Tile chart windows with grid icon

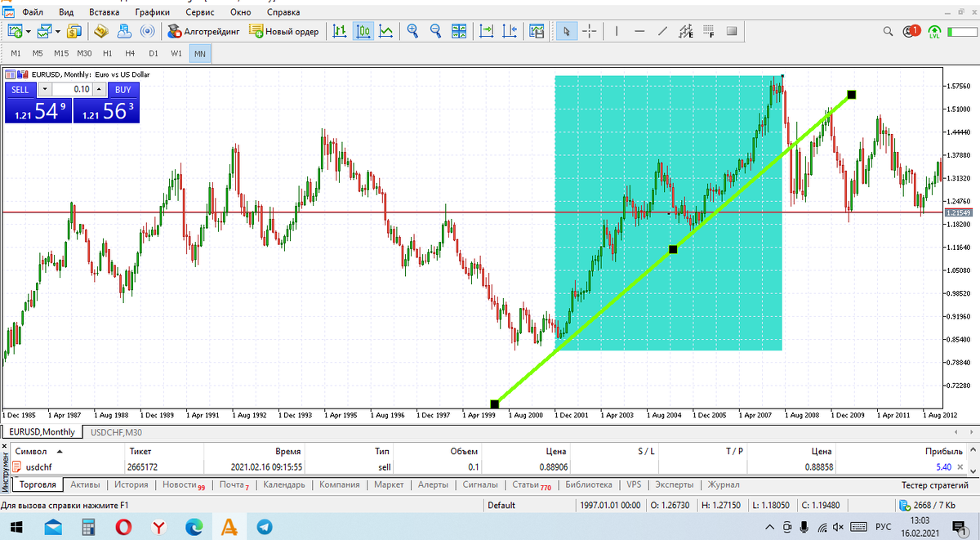459,31
